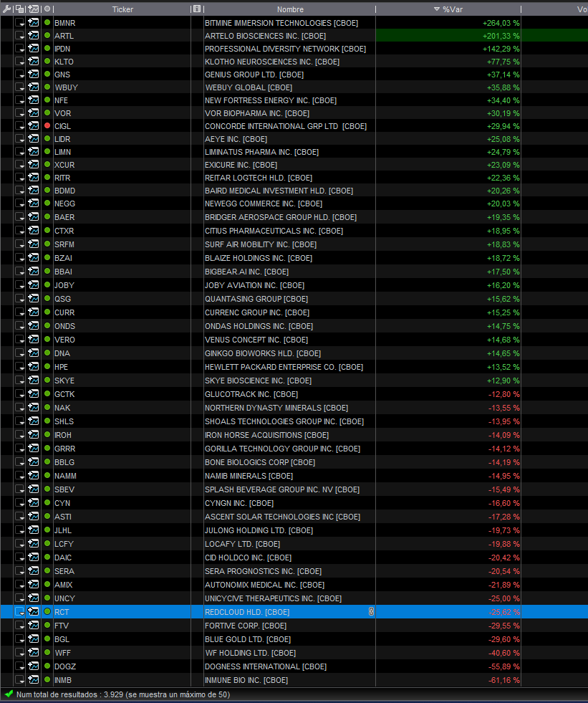The image size is (588, 703).
Task: Open new chart for NFE
Action: [x=34, y=100]
